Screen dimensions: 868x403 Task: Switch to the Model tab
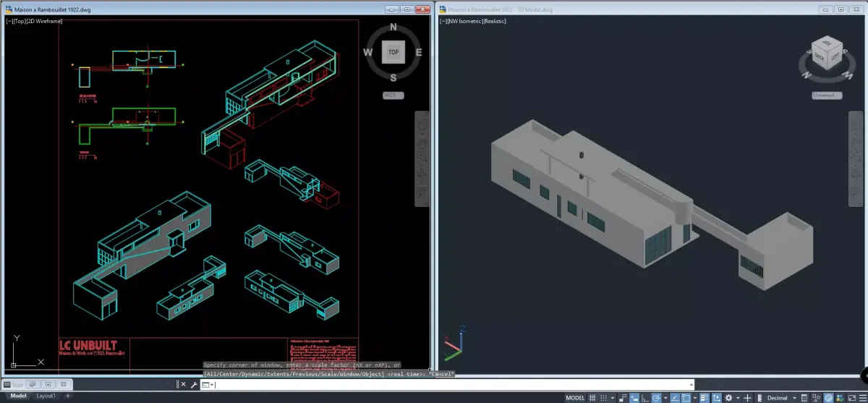[18, 396]
